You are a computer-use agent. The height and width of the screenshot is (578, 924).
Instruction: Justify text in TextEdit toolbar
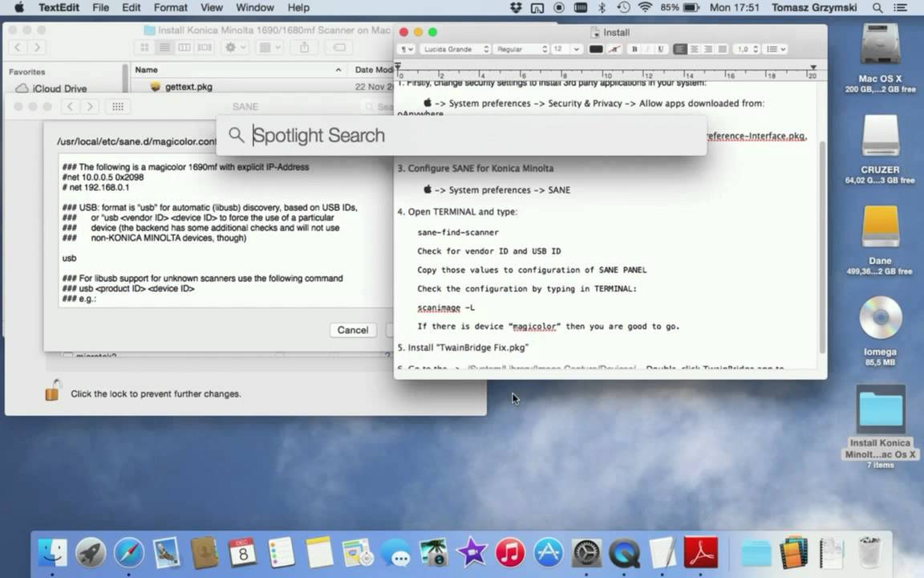723,49
